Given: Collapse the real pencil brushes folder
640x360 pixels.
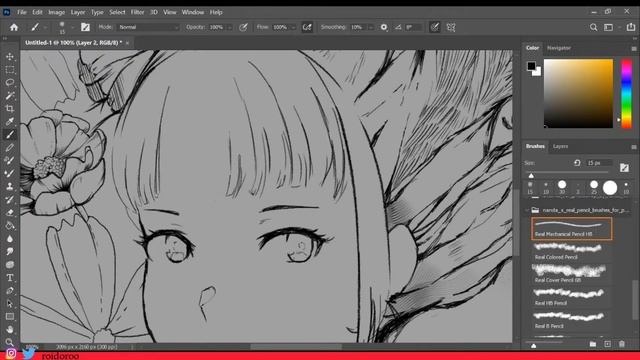Looking at the screenshot, I should coord(527,211).
